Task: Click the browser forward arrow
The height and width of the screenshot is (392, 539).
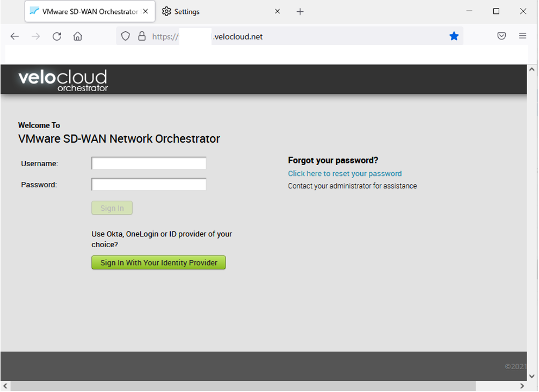Action: (x=36, y=36)
